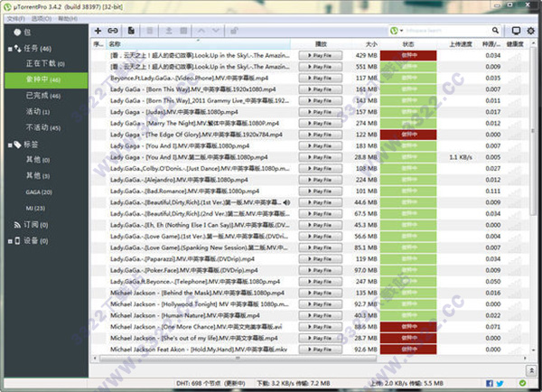
Task: Click the red status bar of The Edge Of Glory row
Action: click(x=408, y=135)
